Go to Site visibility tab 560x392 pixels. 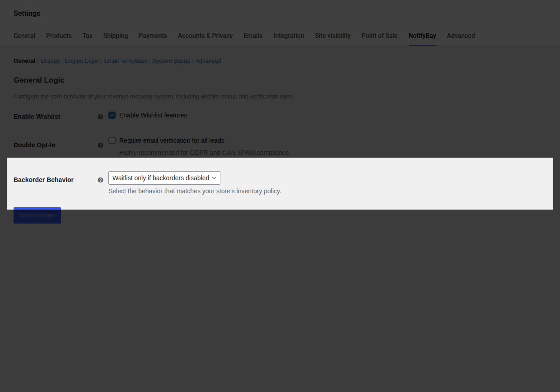click(333, 36)
